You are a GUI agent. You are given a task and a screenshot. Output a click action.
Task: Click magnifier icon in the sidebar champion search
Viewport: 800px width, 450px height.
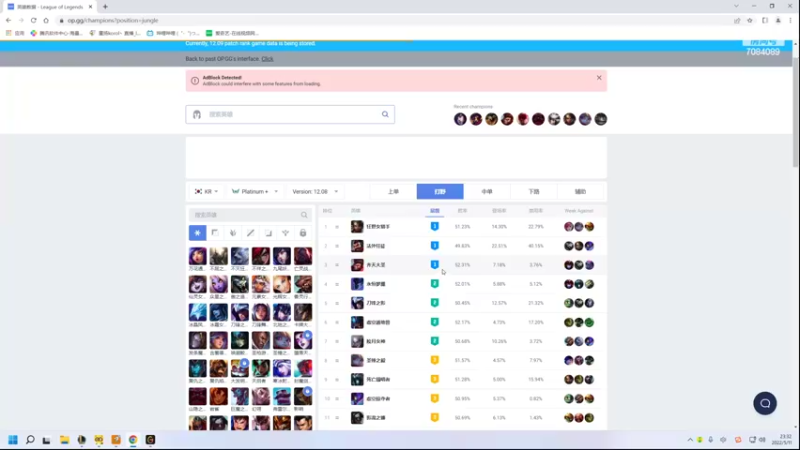[304, 215]
